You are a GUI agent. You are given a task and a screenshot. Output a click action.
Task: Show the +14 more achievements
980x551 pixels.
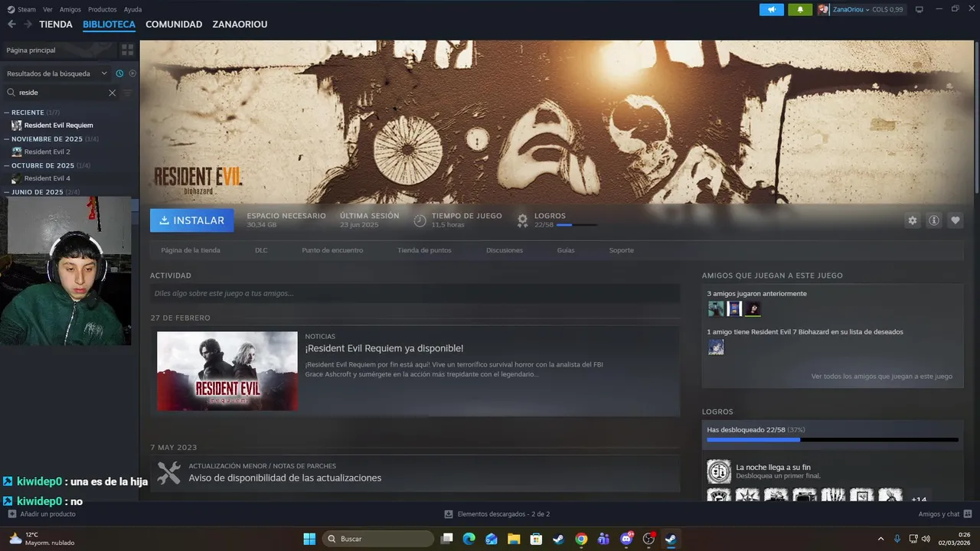click(x=918, y=498)
